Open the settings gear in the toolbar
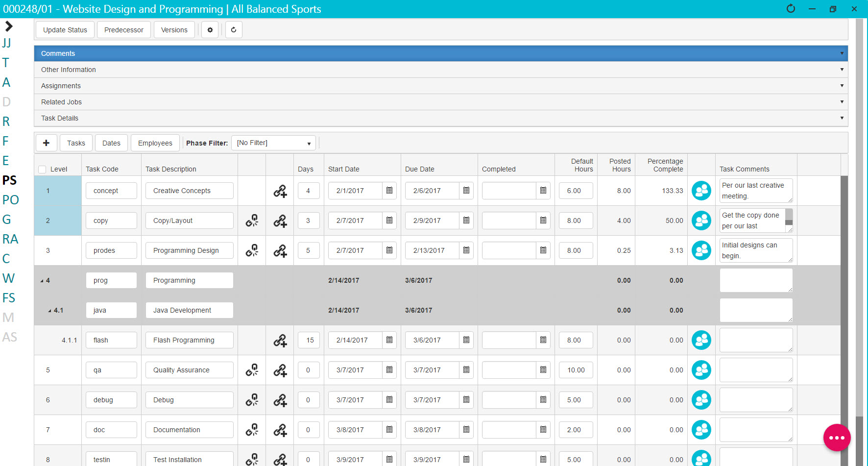 pyautogui.click(x=210, y=30)
